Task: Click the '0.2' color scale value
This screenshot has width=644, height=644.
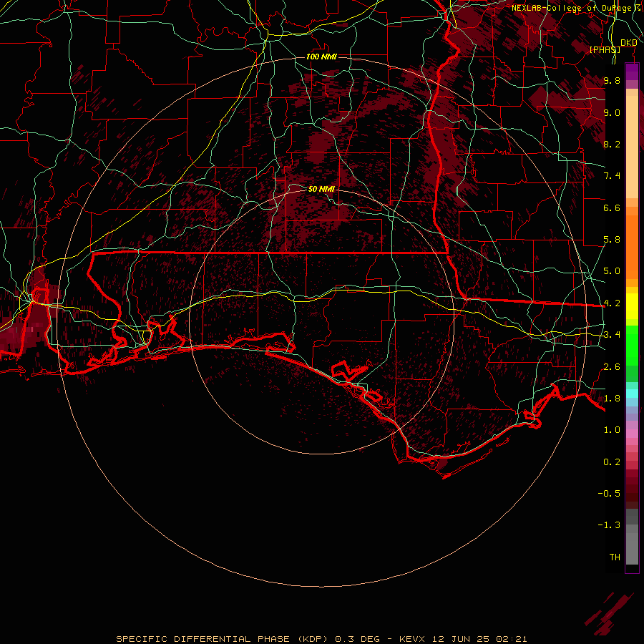Action: coord(612,462)
